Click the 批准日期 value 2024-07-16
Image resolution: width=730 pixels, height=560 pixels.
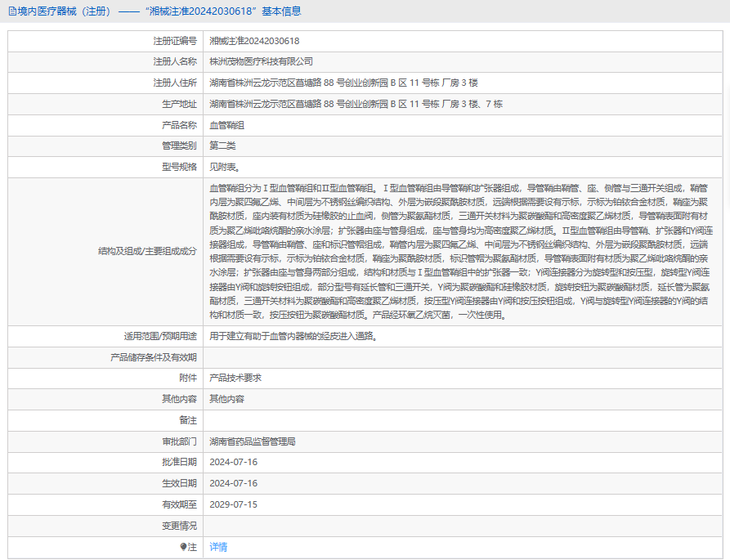click(233, 462)
